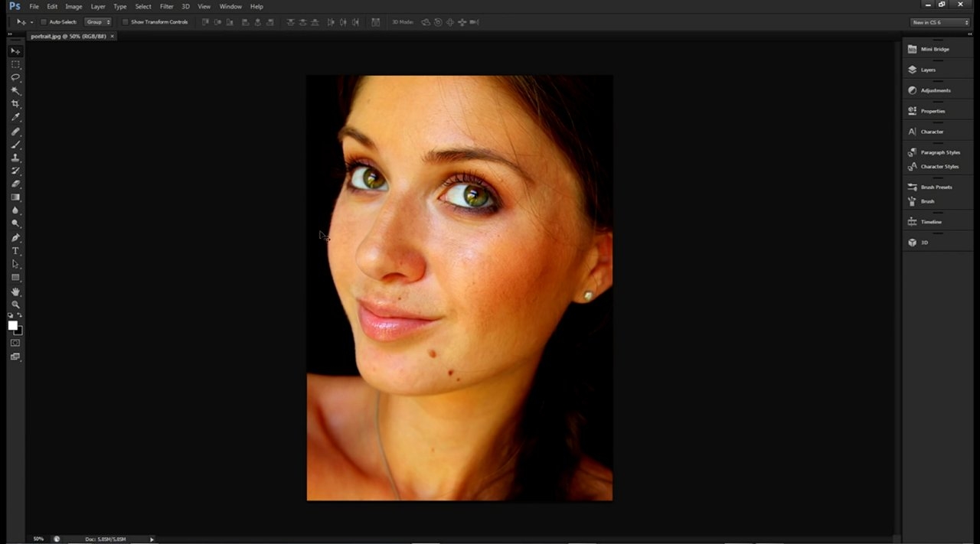Open the Image menu

(73, 6)
